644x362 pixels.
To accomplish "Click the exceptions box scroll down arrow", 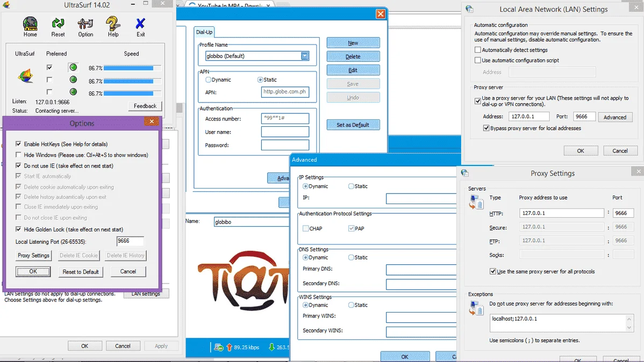I will 629,328.
